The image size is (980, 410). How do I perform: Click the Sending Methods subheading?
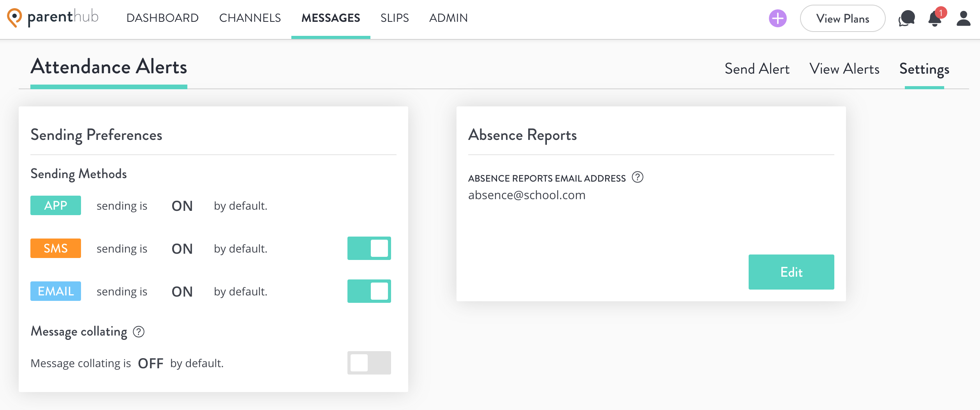(78, 174)
